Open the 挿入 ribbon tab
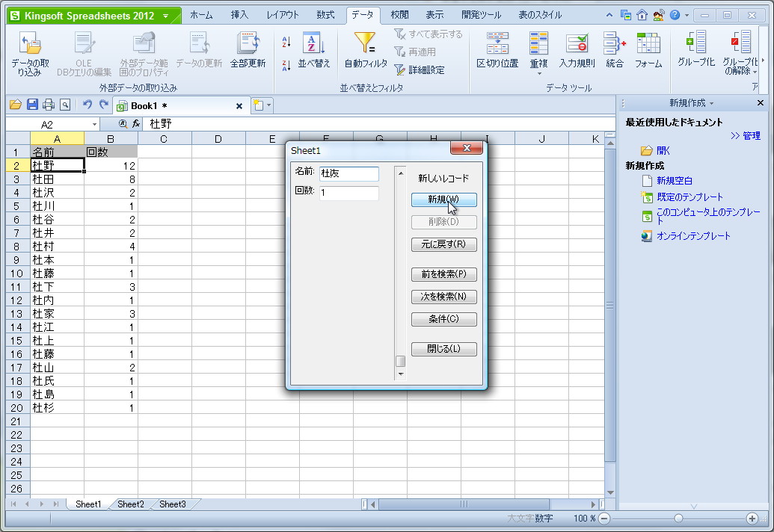Viewport: 774px width, 532px height. 239,15
